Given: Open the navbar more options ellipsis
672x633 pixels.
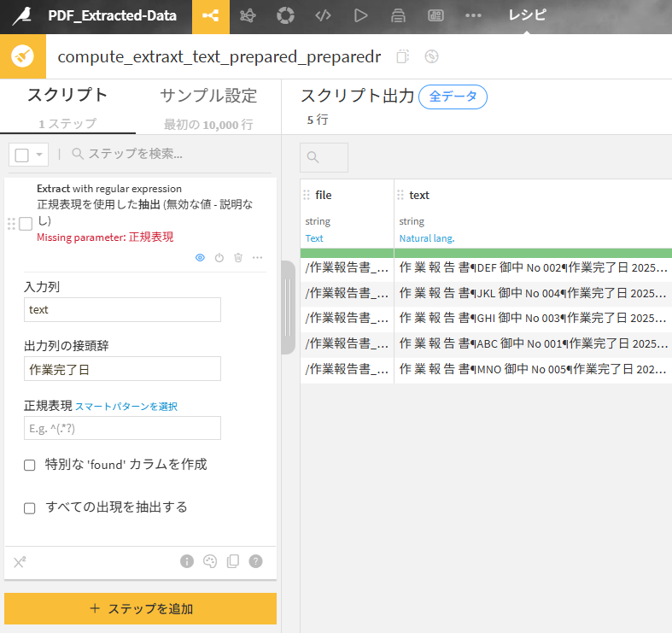Looking at the screenshot, I should coord(473,16).
